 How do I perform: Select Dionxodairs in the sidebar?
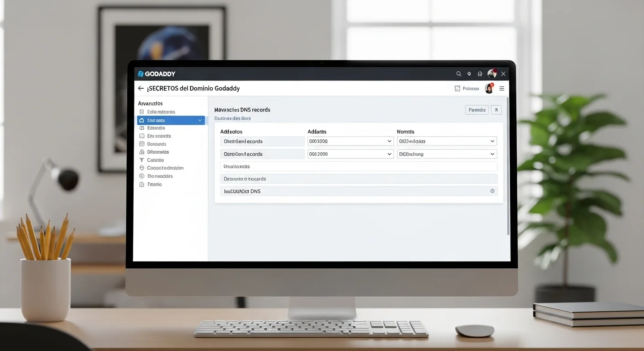tap(160, 176)
